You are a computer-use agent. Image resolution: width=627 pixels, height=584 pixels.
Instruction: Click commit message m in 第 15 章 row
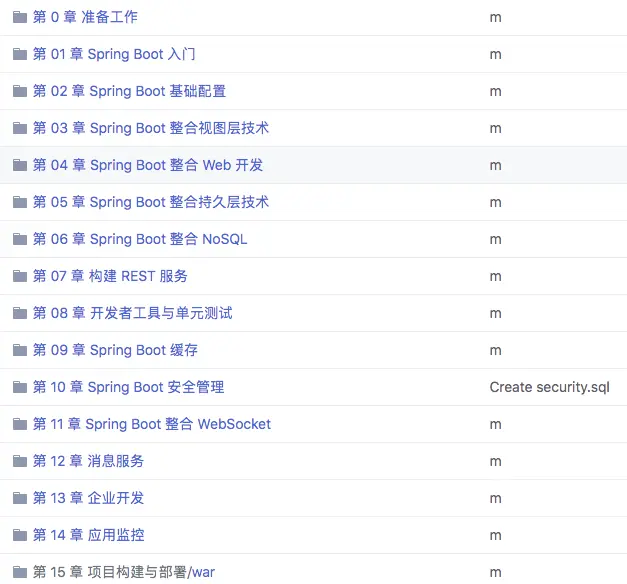(496, 573)
